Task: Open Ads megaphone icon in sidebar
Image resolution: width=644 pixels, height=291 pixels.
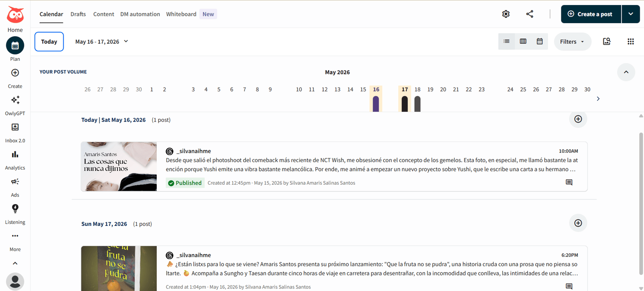Action: pyautogui.click(x=15, y=181)
